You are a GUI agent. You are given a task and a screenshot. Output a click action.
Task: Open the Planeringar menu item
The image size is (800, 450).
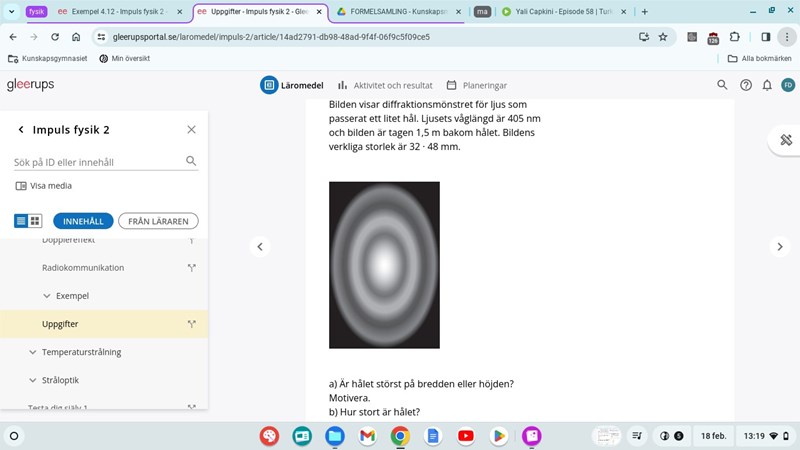[476, 85]
